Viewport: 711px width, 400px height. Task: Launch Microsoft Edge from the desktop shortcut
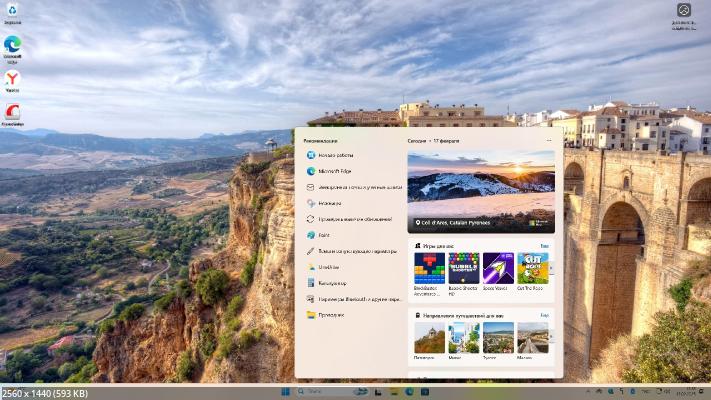tap(12, 49)
